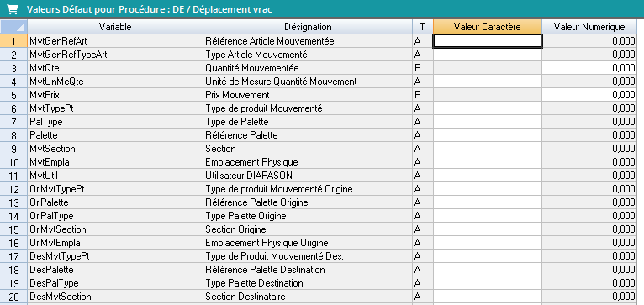Edit the Valeur Caractère field for MvtGenRefArt
Image resolution: width=644 pixels, height=305 pixels.
point(488,41)
